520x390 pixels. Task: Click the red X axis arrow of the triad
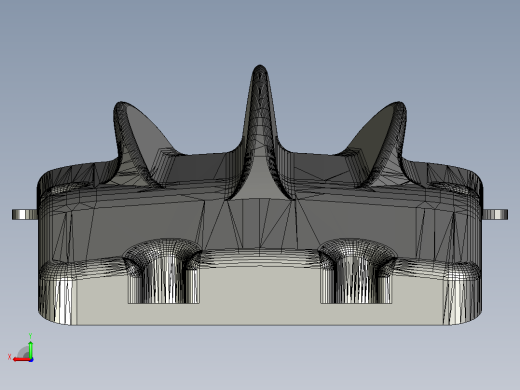pos(21,360)
